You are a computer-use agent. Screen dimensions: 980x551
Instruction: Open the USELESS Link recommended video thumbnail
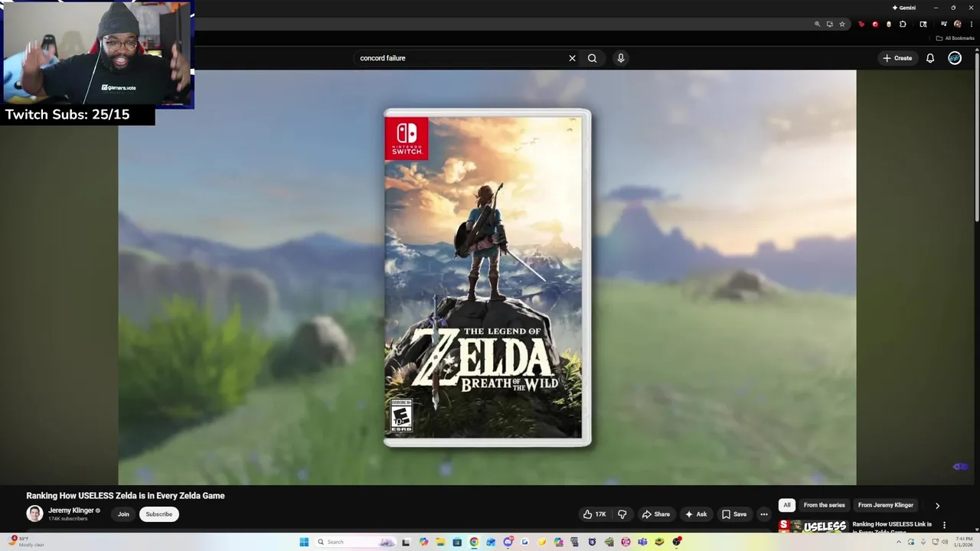tap(812, 527)
